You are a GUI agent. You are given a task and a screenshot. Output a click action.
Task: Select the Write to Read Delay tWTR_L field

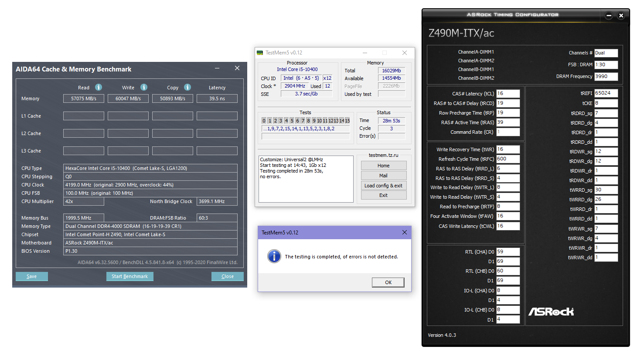pos(508,187)
